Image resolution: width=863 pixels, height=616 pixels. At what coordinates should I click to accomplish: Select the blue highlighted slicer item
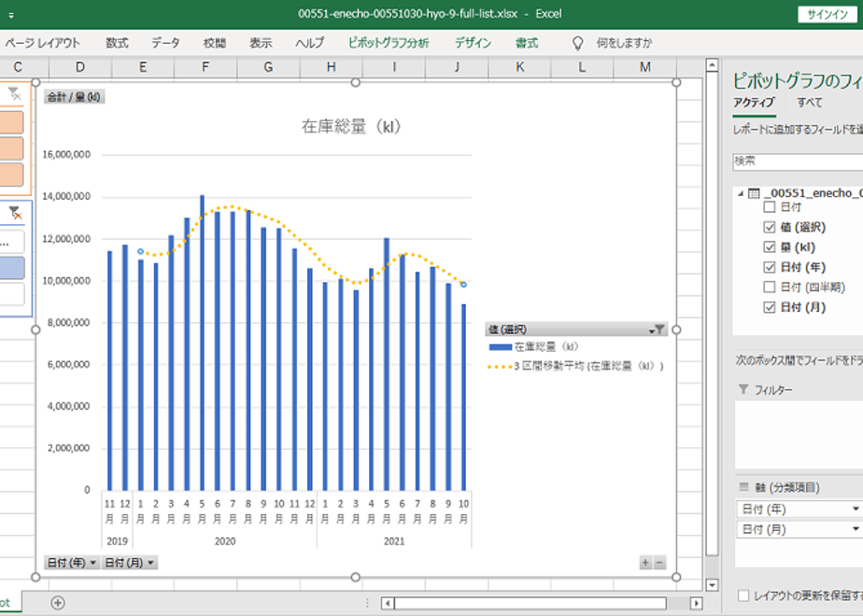click(11, 268)
